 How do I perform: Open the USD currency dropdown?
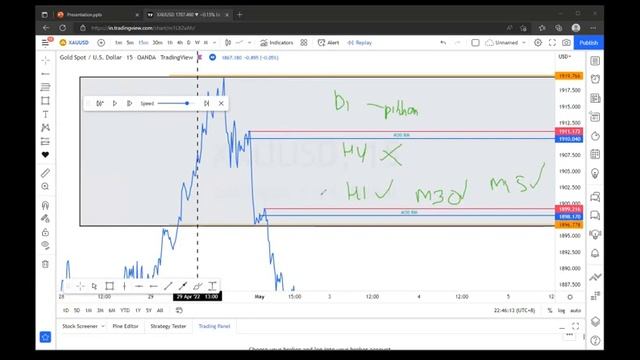[x=565, y=57]
